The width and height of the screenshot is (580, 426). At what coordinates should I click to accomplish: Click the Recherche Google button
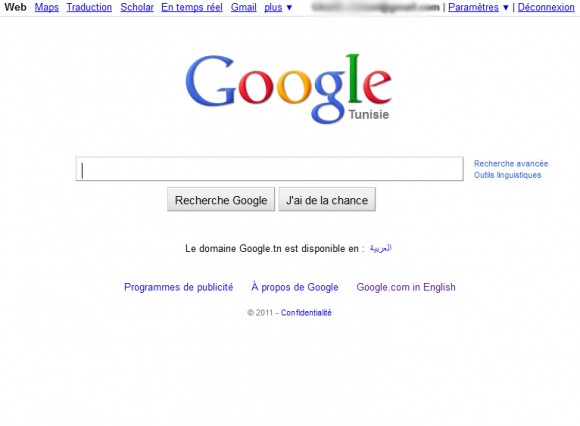(221, 199)
